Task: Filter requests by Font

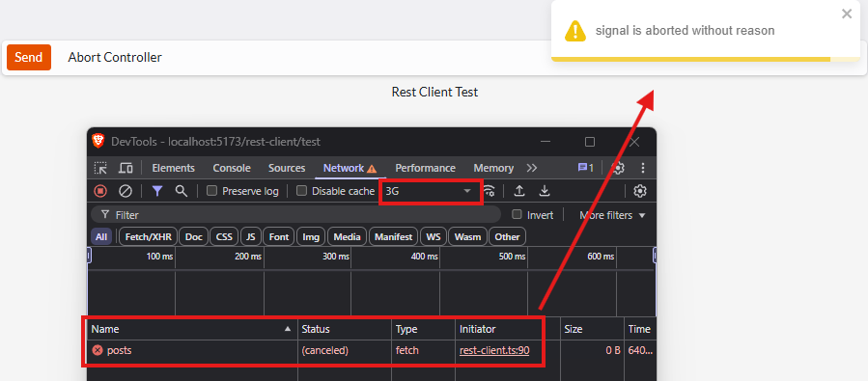Action: tap(279, 237)
